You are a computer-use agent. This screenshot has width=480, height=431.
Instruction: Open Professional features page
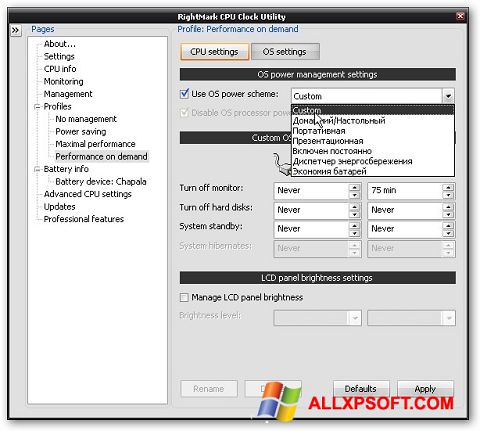pos(84,219)
